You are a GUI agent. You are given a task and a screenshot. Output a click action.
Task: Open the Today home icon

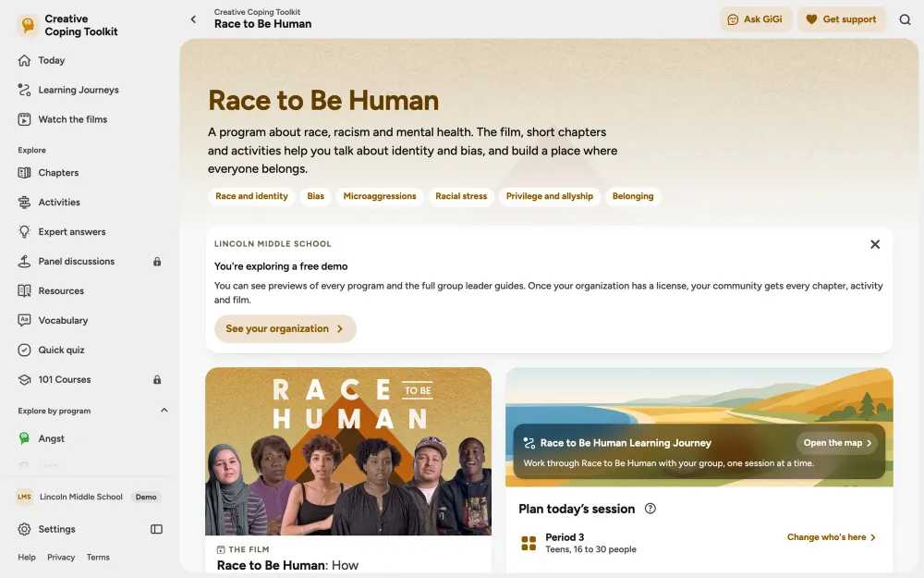coord(24,60)
